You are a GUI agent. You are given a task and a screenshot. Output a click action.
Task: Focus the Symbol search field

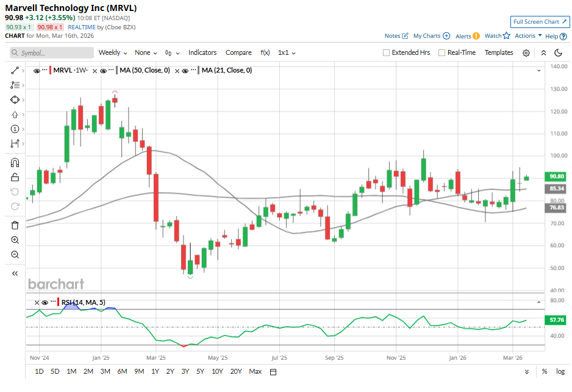click(52, 53)
